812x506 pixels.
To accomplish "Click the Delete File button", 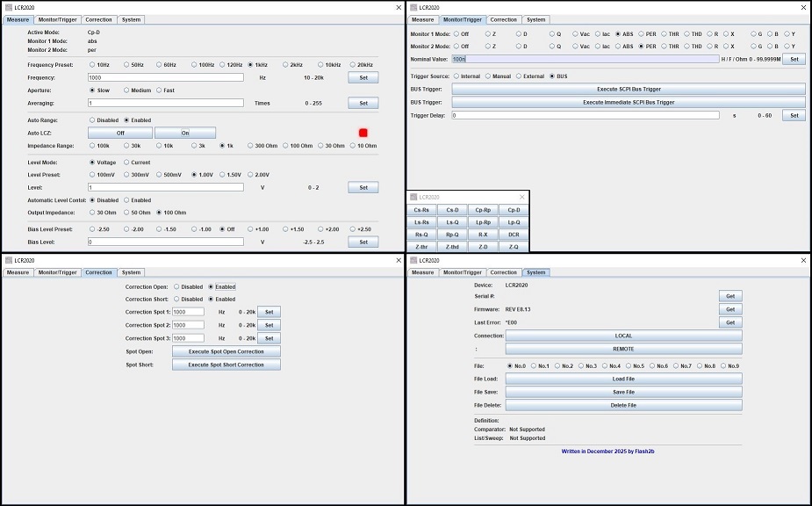I will pyautogui.click(x=623, y=406).
